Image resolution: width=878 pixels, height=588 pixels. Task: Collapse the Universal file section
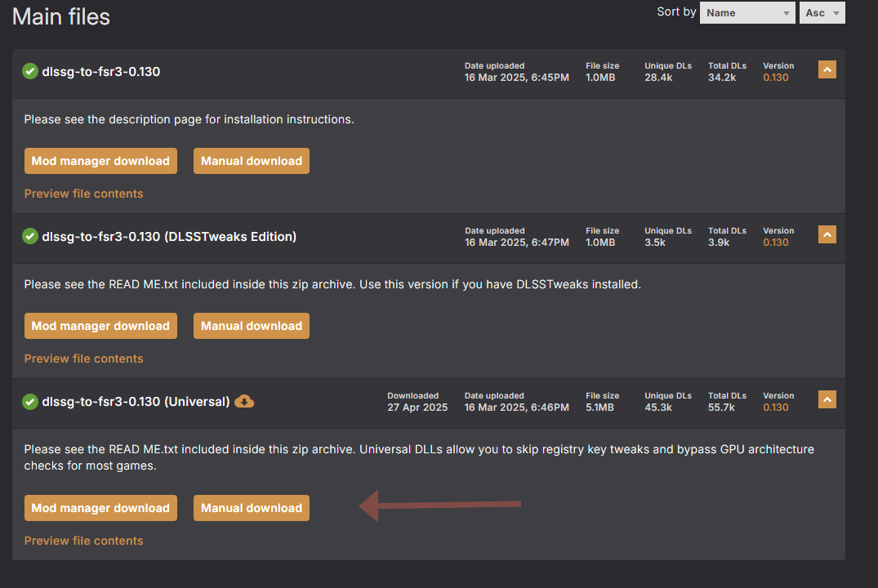(827, 399)
